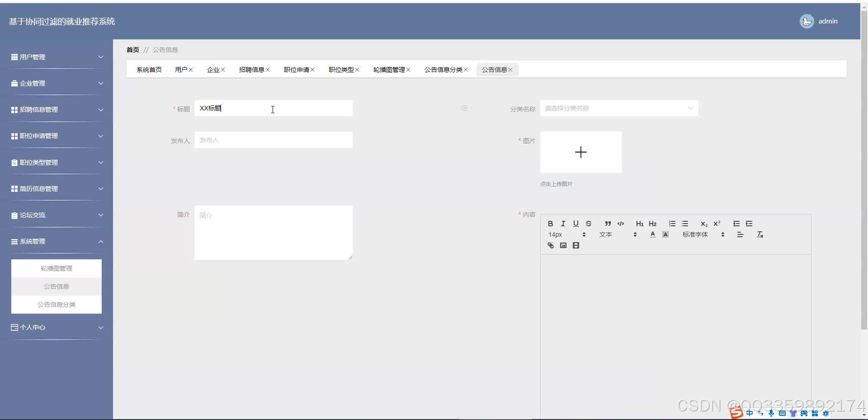Click the admin avatar icon

pyautogui.click(x=807, y=21)
